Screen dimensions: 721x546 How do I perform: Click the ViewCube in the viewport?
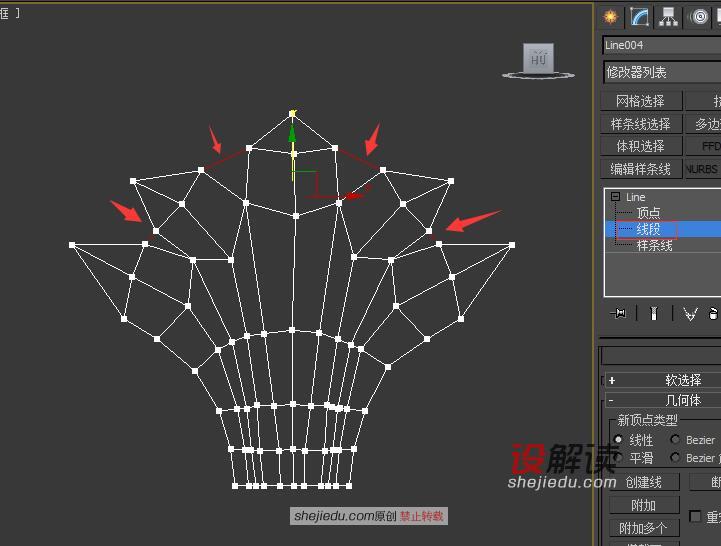coord(539,59)
